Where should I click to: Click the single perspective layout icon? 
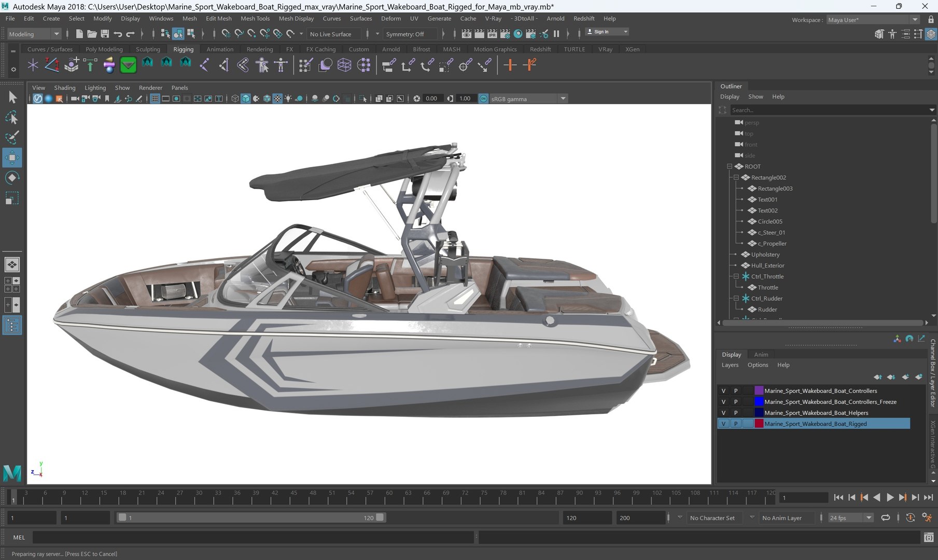12,264
